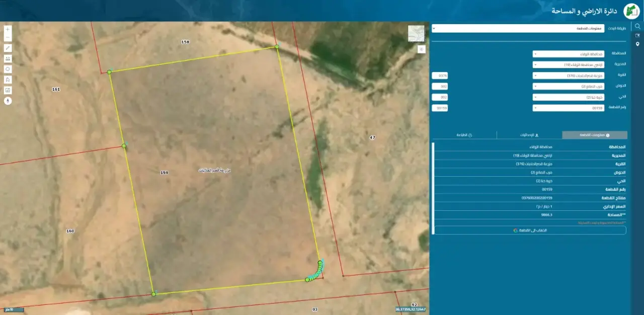The image size is (644, 315).
Task: Click parcel label 158 on the map
Action: pyautogui.click(x=185, y=42)
